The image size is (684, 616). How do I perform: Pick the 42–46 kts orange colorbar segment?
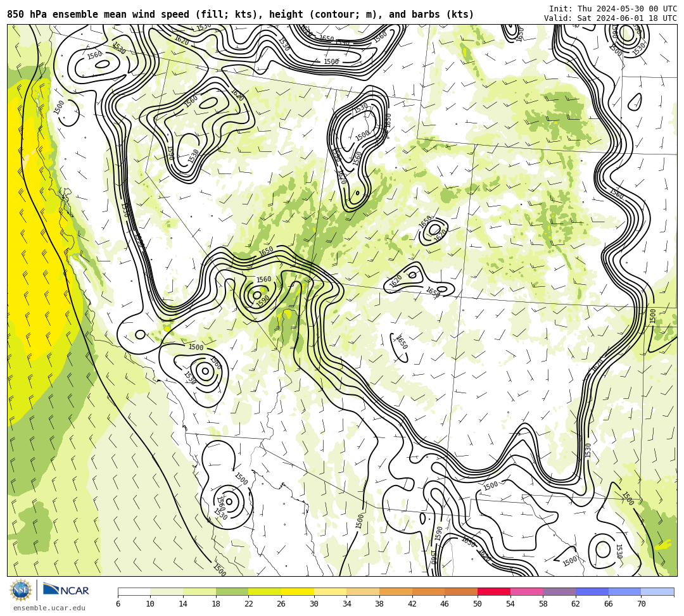pyautogui.click(x=428, y=591)
